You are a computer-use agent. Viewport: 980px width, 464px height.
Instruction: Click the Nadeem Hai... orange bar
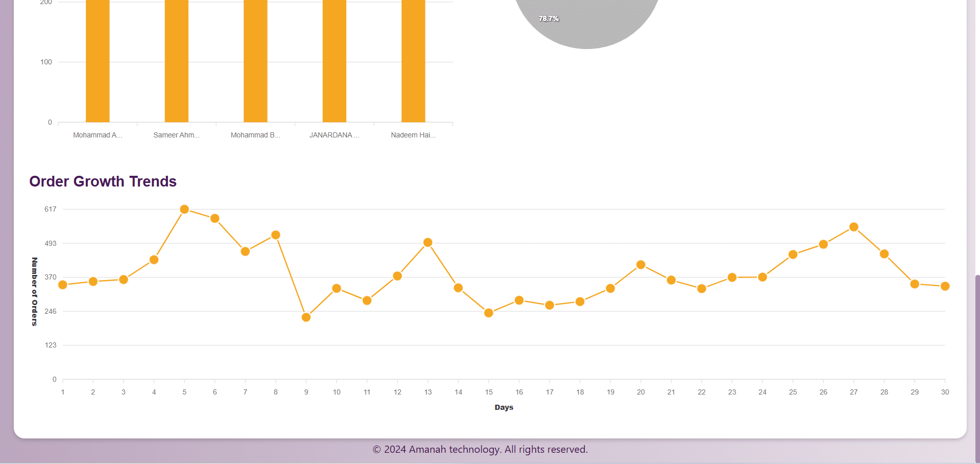pyautogui.click(x=413, y=61)
